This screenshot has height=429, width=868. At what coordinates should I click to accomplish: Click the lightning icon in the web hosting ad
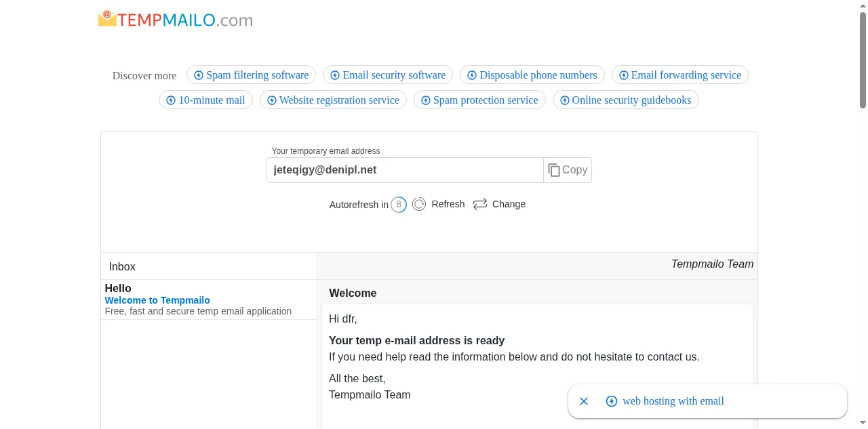point(611,401)
